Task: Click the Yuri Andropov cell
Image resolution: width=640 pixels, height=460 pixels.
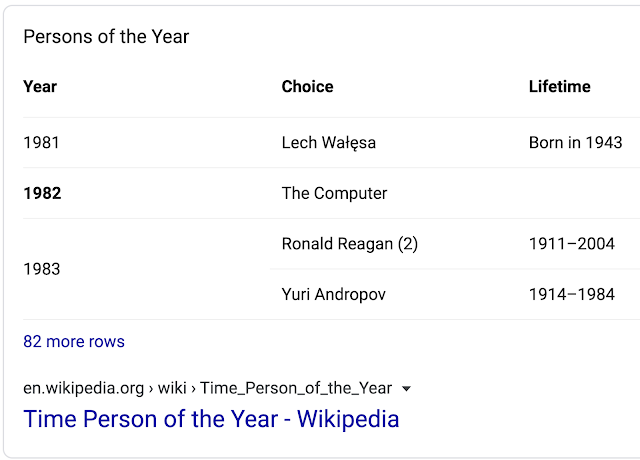Action: point(333,295)
